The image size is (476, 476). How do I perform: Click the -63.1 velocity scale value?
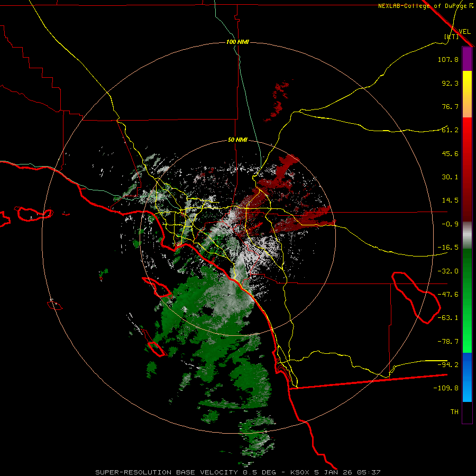click(448, 318)
